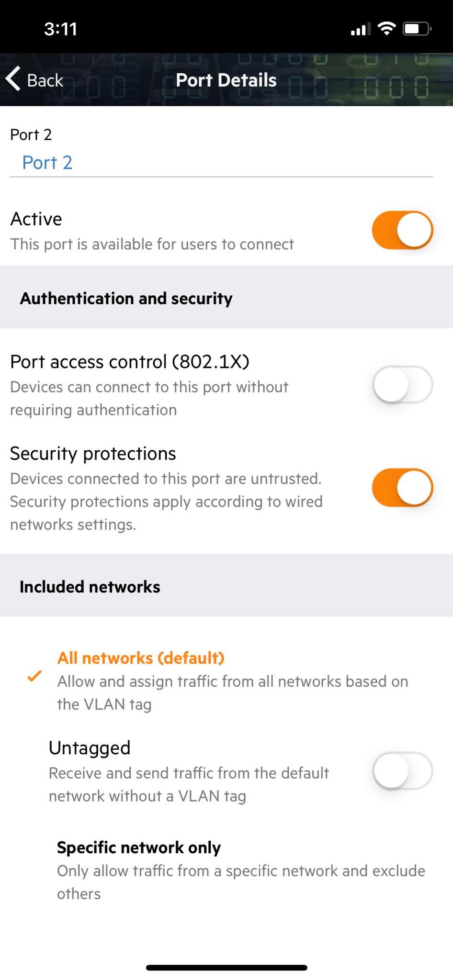Screen dimensions: 453x980
Task: Tap the 3:11 clock in status bar
Action: pyautogui.click(x=60, y=29)
